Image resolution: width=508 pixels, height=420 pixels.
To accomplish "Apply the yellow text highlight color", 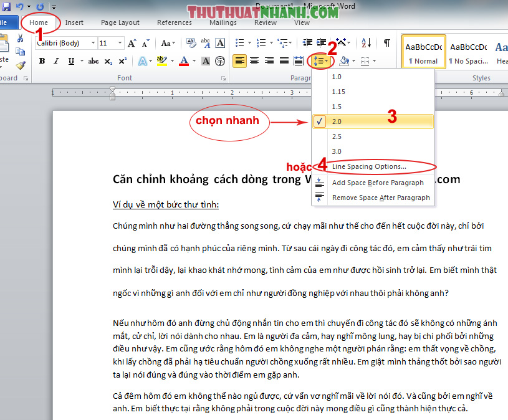I will [x=161, y=61].
